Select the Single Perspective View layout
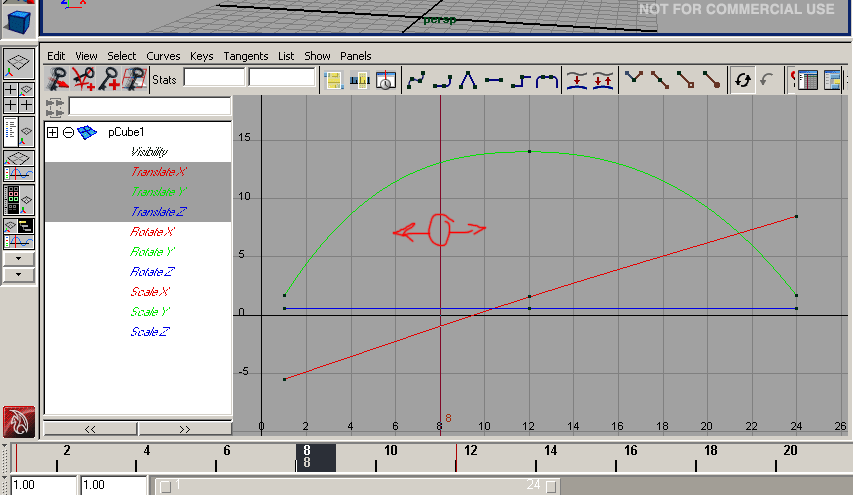 [x=19, y=64]
